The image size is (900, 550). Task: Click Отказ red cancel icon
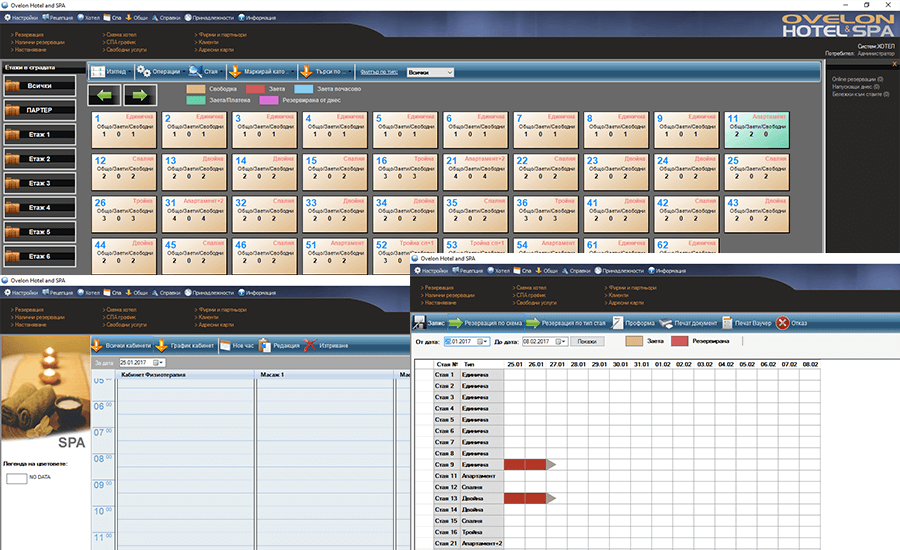click(x=782, y=323)
